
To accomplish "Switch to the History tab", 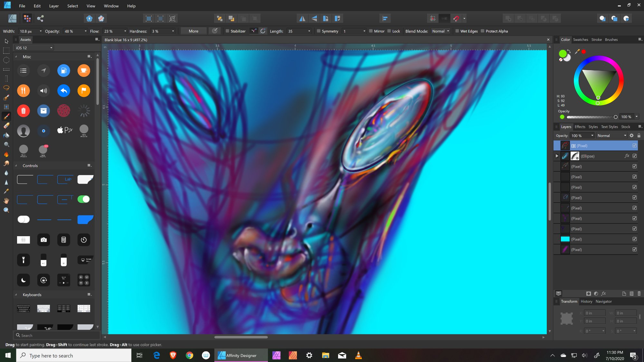I will click(586, 302).
